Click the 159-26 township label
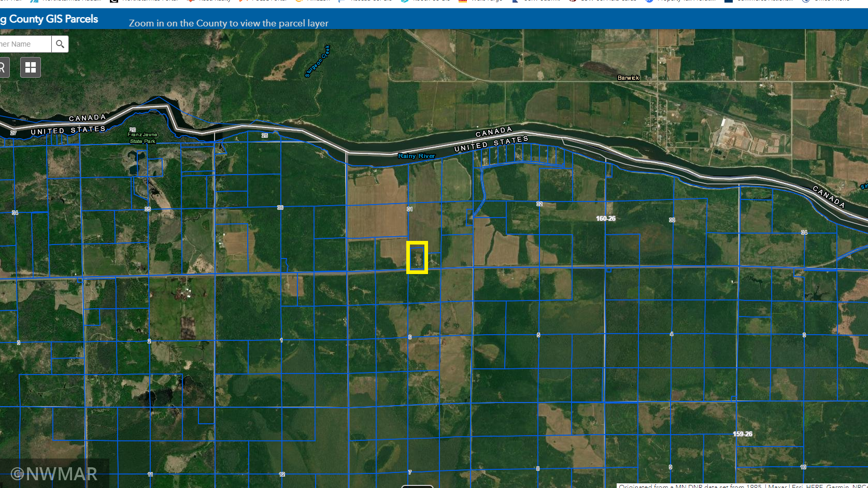 (742, 434)
